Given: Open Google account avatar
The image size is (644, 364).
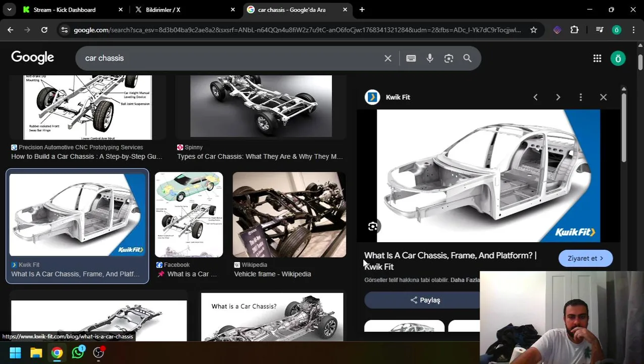Looking at the screenshot, I should [x=618, y=58].
